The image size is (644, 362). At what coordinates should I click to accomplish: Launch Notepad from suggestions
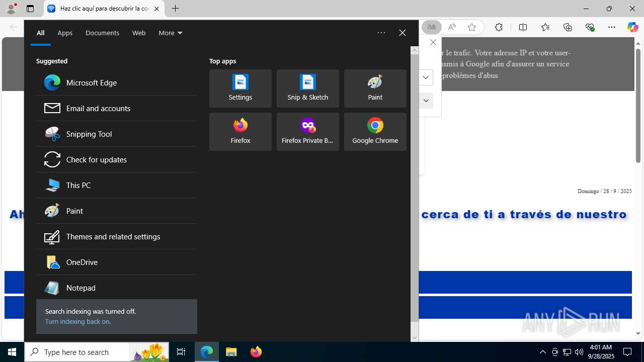tap(116, 288)
